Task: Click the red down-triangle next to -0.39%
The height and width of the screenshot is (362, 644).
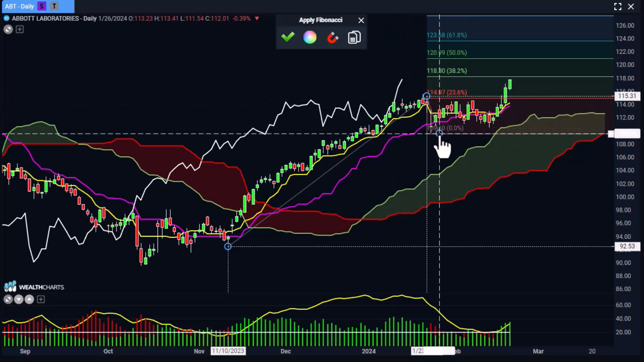Action: [257, 18]
